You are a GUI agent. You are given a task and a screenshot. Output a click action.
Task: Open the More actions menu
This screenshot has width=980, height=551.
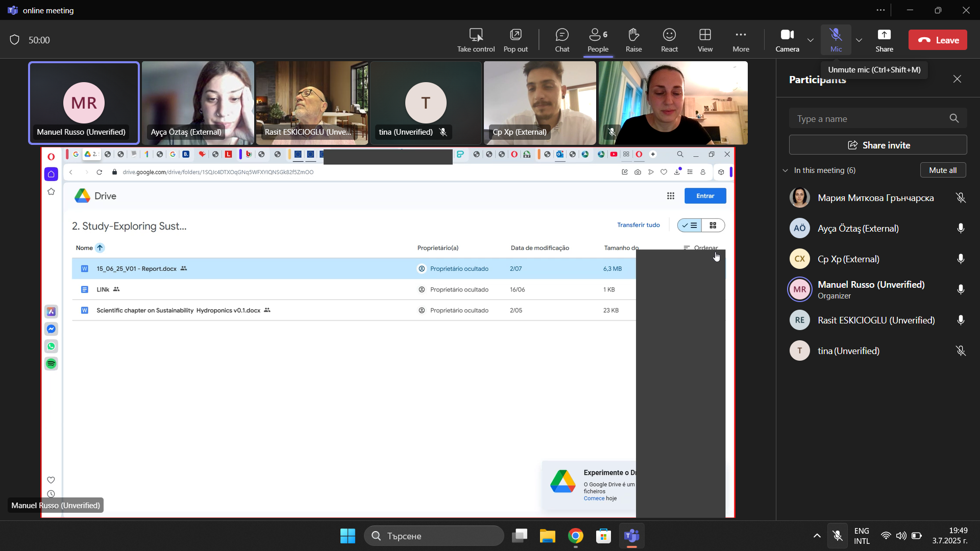[x=741, y=40]
